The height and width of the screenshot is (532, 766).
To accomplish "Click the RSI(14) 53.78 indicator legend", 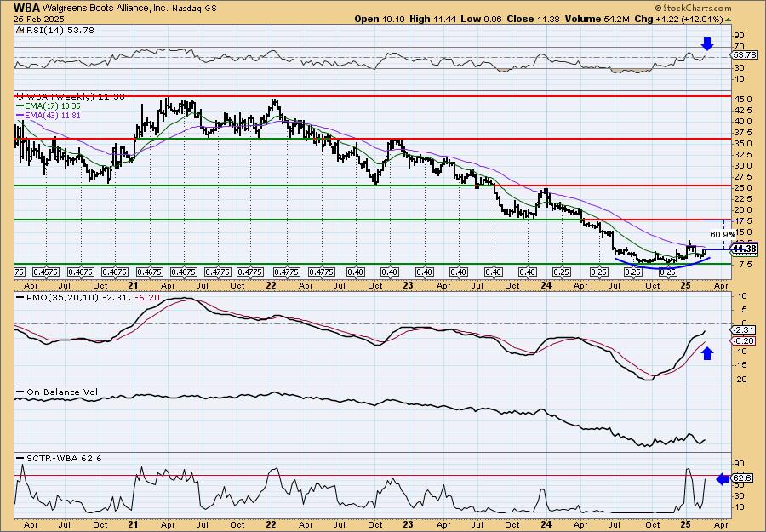I will (x=55, y=30).
